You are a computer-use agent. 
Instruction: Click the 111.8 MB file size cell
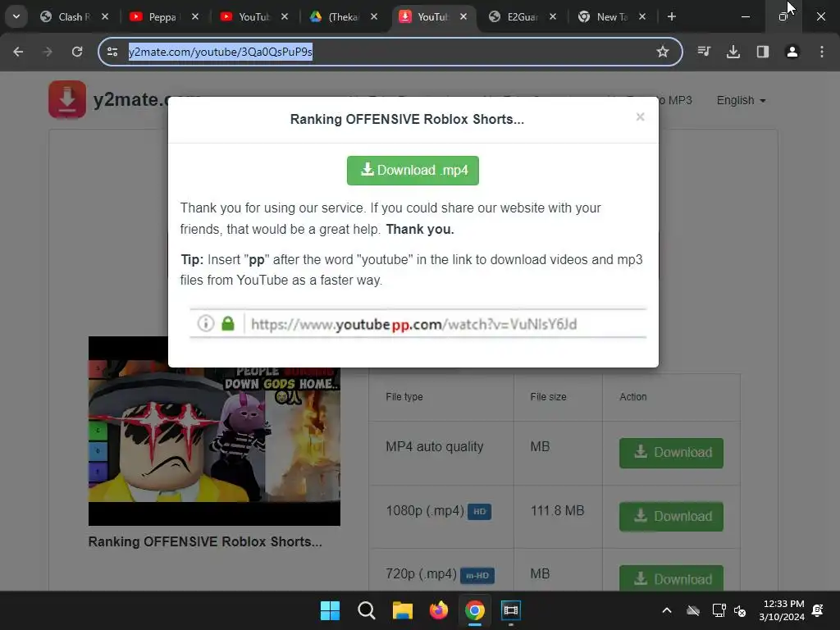[557, 510]
